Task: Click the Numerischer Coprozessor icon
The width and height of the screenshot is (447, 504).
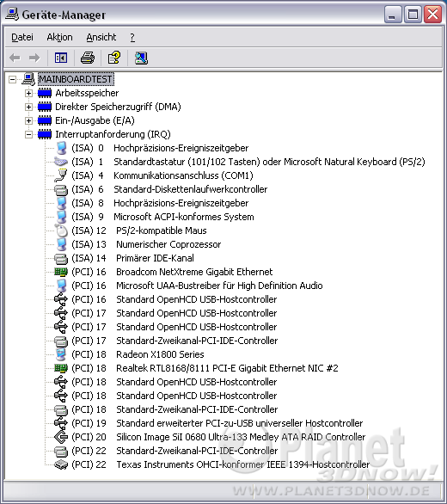Action: 61,244
